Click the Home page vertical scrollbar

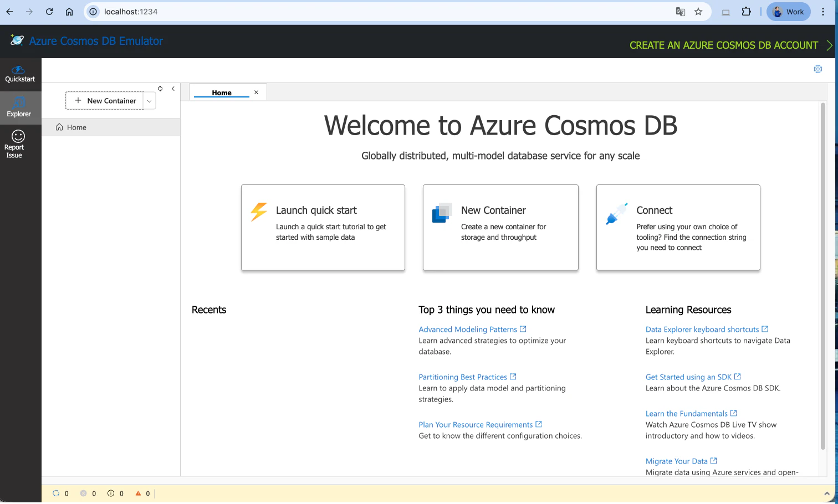[x=823, y=276]
